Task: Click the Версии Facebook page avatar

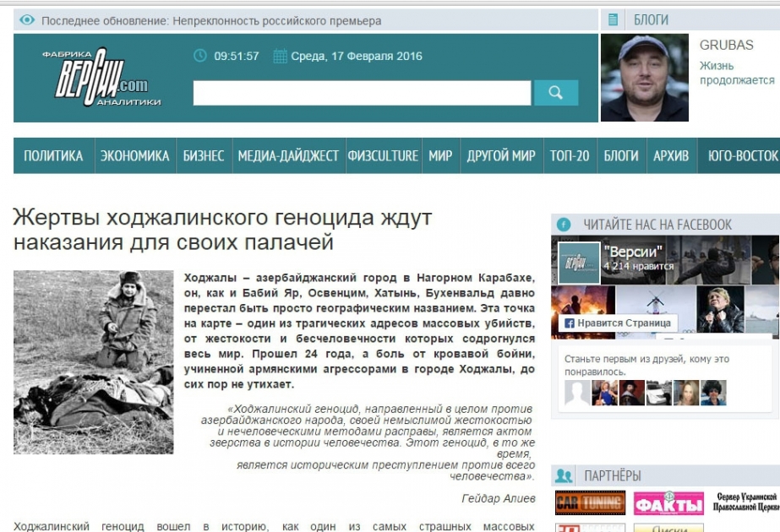Action: click(x=579, y=263)
